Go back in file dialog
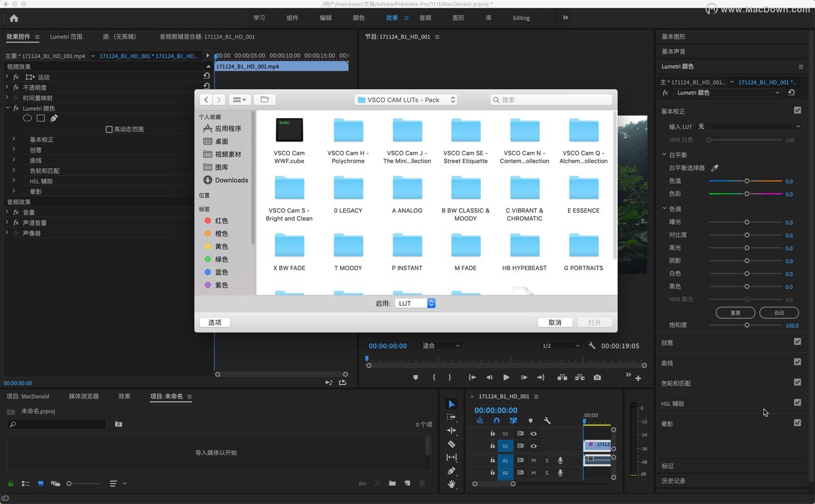Image resolution: width=815 pixels, height=504 pixels. point(206,100)
